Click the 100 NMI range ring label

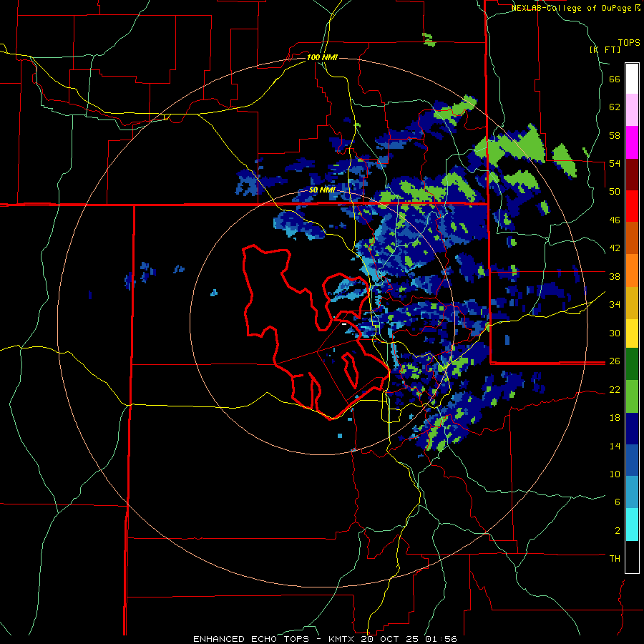pos(322,57)
